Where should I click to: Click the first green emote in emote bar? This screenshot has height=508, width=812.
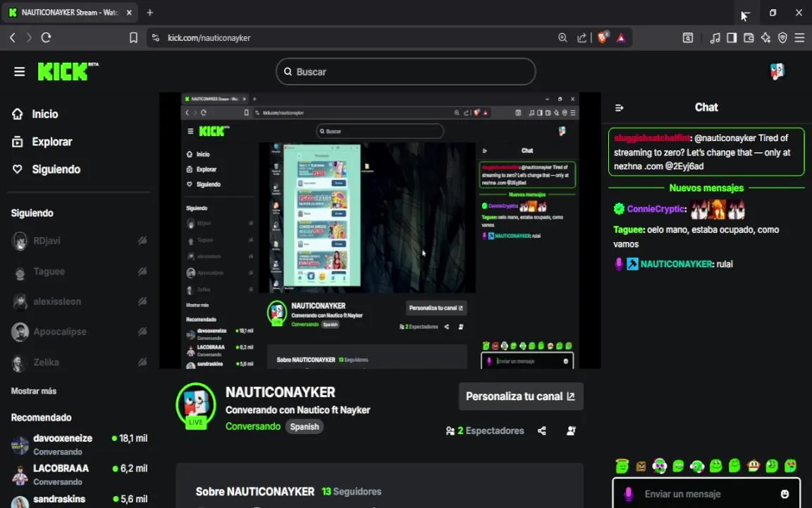pos(622,466)
